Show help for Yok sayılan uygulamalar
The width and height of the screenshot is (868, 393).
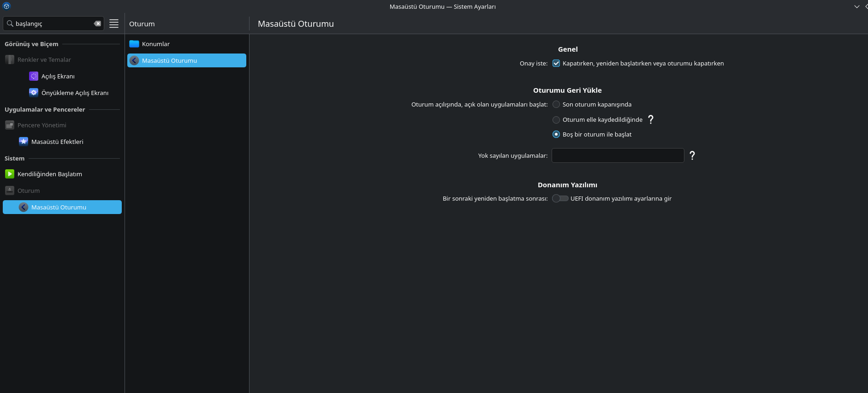[692, 155]
